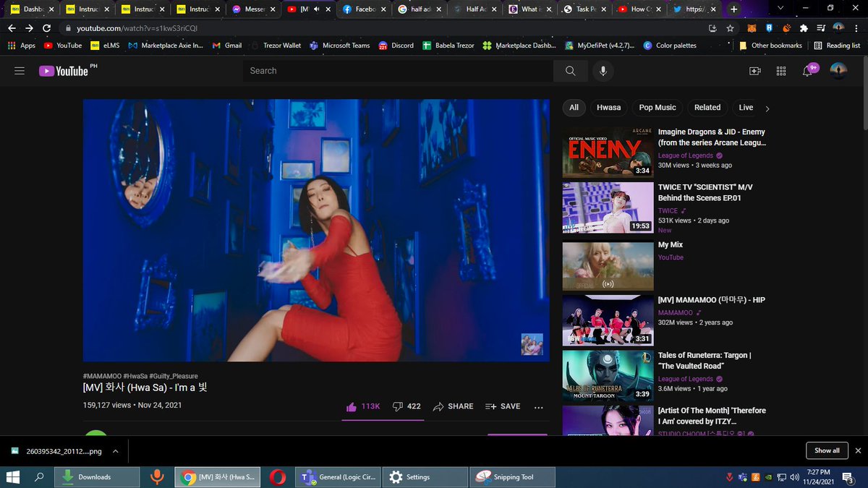Go back with browser back arrow

click(x=12, y=28)
